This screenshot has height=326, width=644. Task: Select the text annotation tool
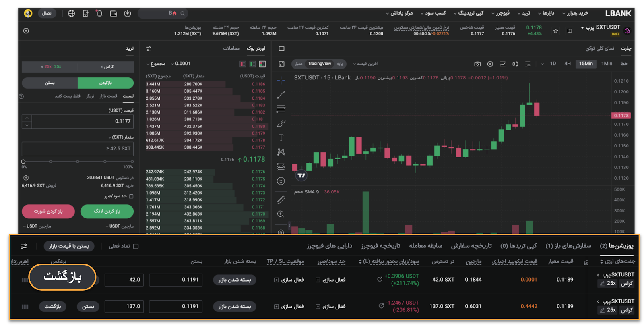pos(281,138)
